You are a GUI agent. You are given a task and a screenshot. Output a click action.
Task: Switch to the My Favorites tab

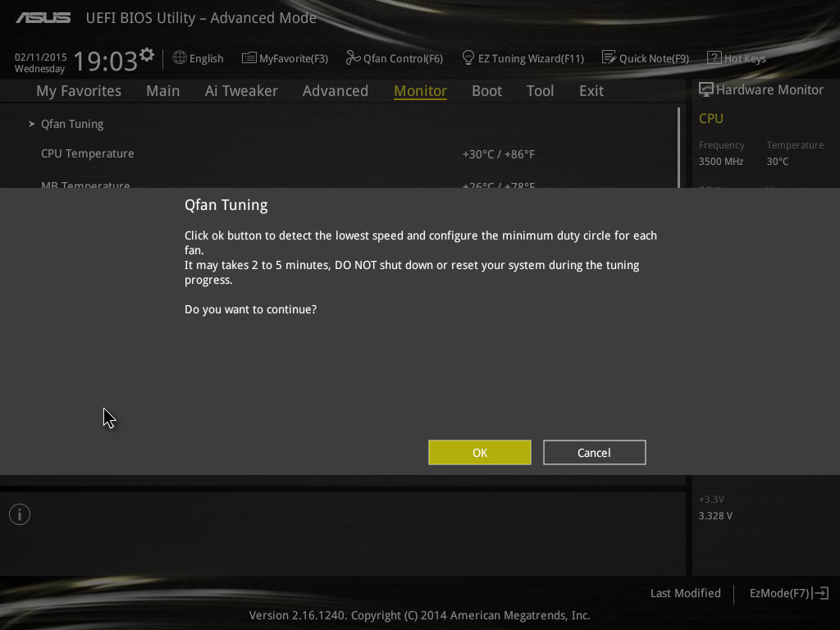point(79,91)
